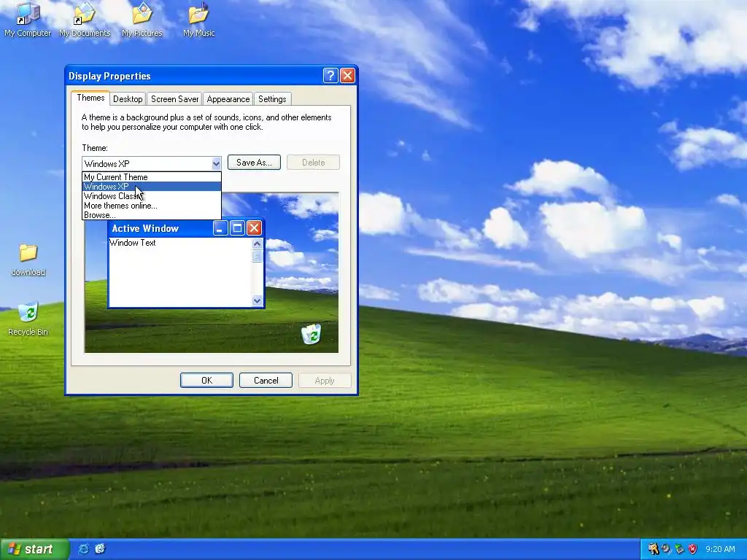Click the greyed Delete button
Image resolution: width=747 pixels, height=560 pixels.
[314, 163]
